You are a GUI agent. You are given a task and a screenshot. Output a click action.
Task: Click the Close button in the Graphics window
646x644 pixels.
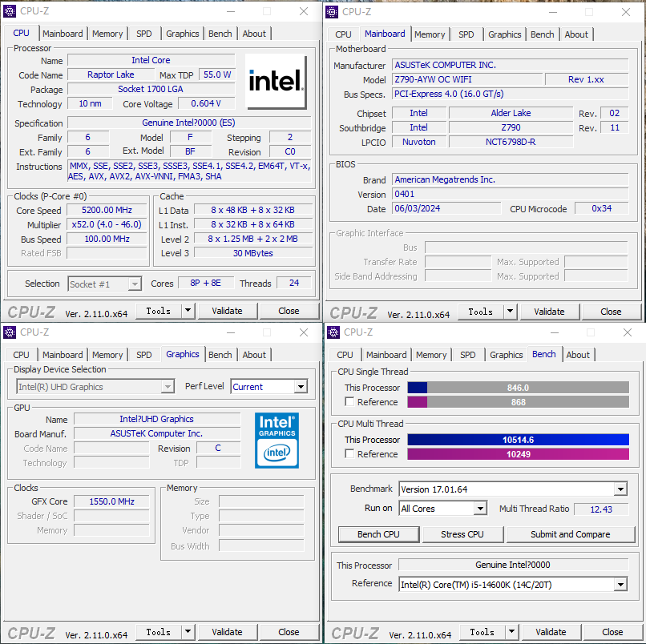point(289,632)
